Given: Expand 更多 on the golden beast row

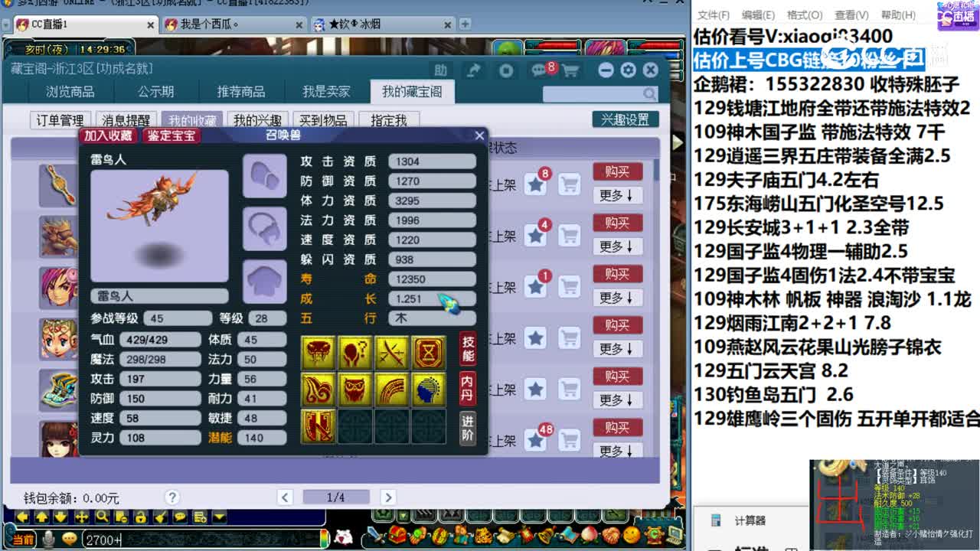Looking at the screenshot, I should click(617, 246).
